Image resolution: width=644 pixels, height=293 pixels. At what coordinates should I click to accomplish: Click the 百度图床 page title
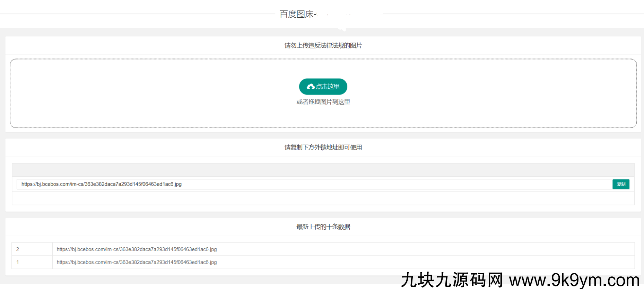pyautogui.click(x=297, y=14)
